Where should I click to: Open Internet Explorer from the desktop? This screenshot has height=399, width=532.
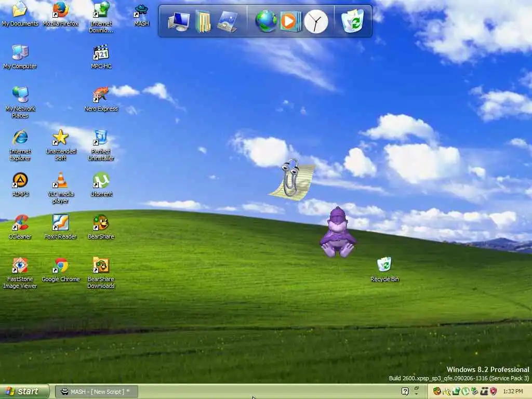[20, 145]
